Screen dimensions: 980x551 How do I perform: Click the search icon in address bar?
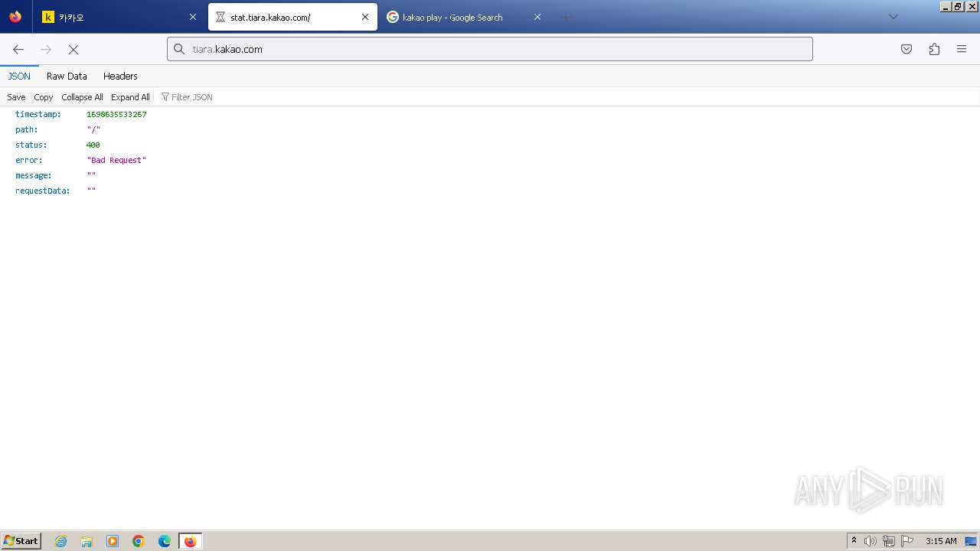(179, 49)
